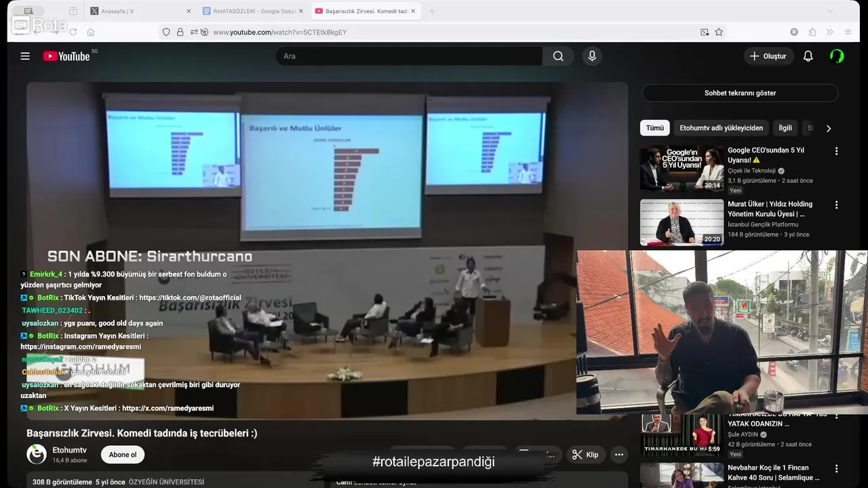The image size is (868, 488).
Task: Open the YouTube hamburger guide menu
Action: tap(25, 56)
